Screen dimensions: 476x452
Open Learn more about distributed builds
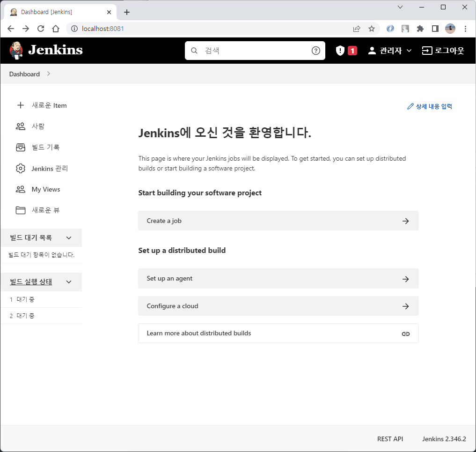click(x=278, y=333)
